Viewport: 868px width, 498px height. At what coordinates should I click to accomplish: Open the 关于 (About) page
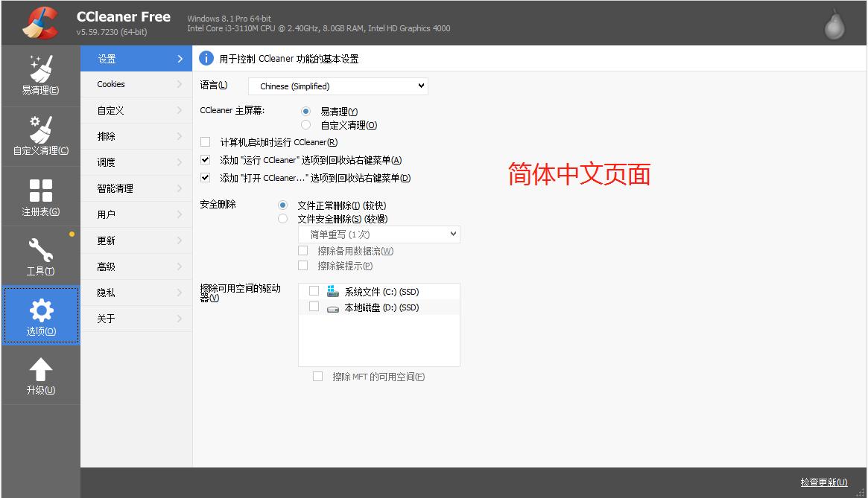click(x=136, y=319)
